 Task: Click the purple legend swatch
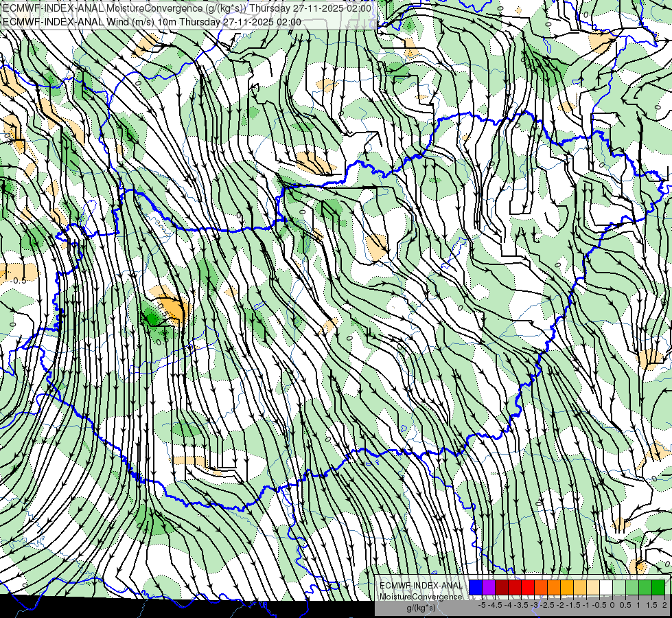(x=489, y=587)
